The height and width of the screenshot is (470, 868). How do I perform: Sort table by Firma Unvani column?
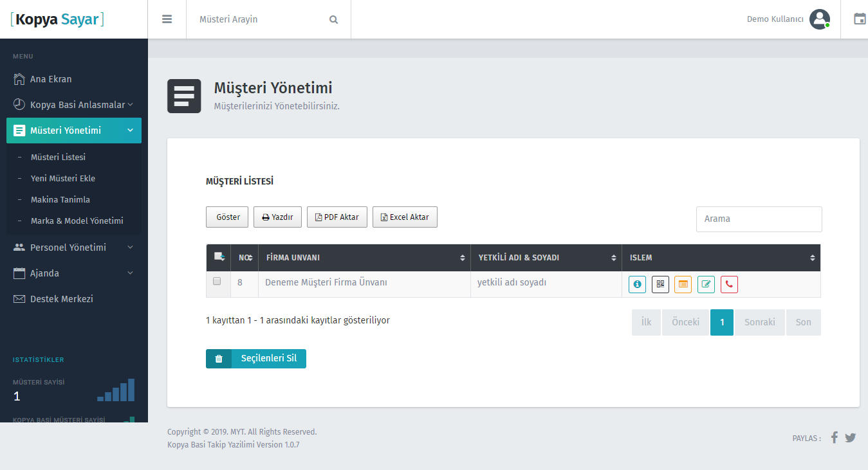tap(364, 258)
